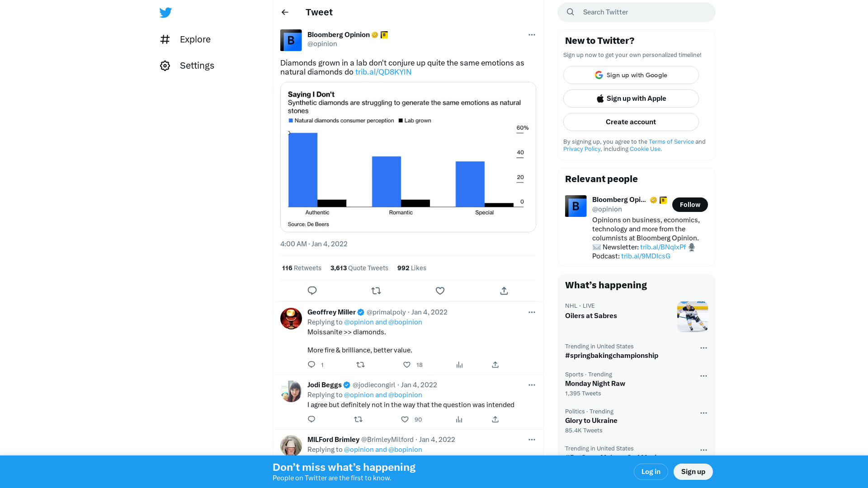Like the main tweet with heart icon
The height and width of the screenshot is (488, 868).
440,291
